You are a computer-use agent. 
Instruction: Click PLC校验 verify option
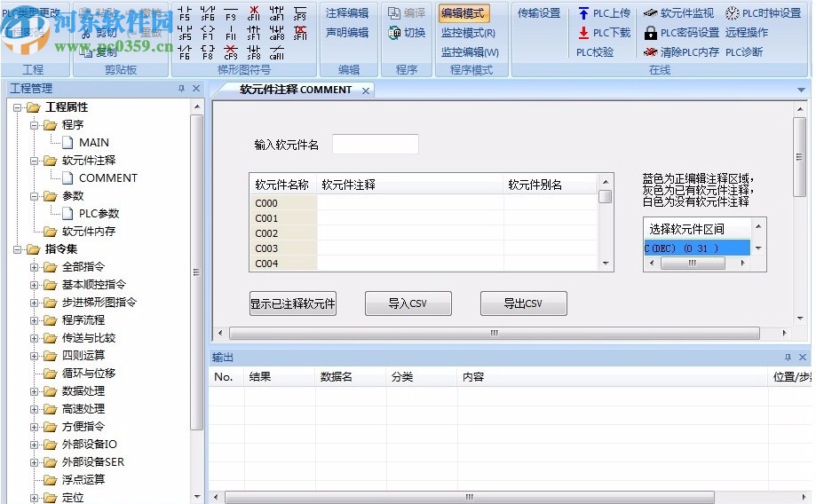click(595, 52)
